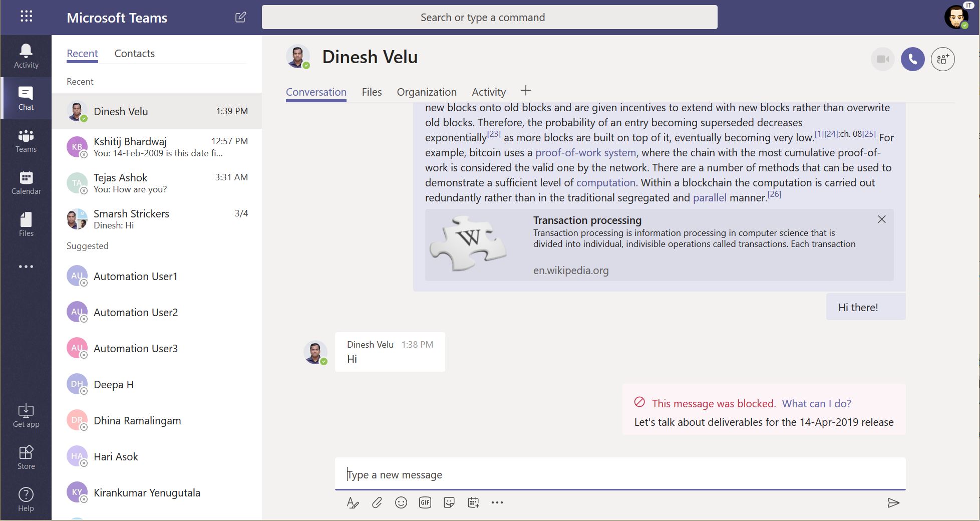The width and height of the screenshot is (980, 521).
Task: Open the Store in sidebar
Action: click(26, 458)
